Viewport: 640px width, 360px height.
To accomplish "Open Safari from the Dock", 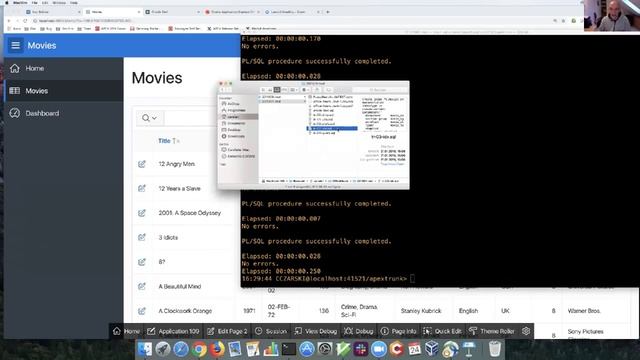I will [x=180, y=349].
